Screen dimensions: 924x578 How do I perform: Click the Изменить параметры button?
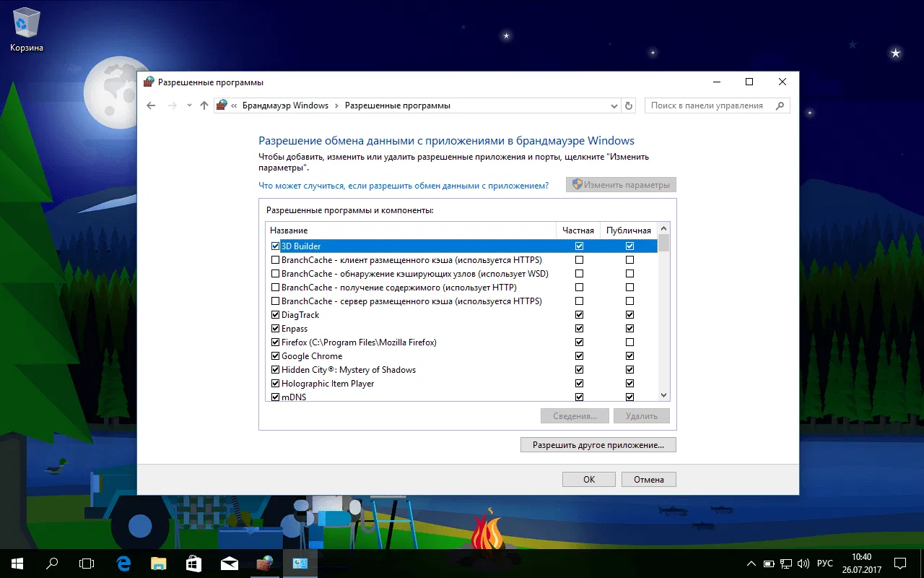(621, 184)
